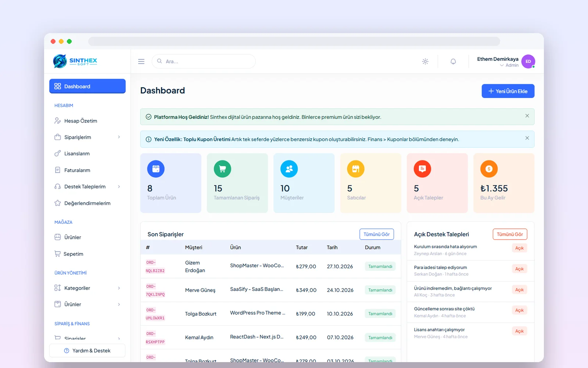Click the browser address bar
This screenshot has width=588, height=368.
point(294,41)
